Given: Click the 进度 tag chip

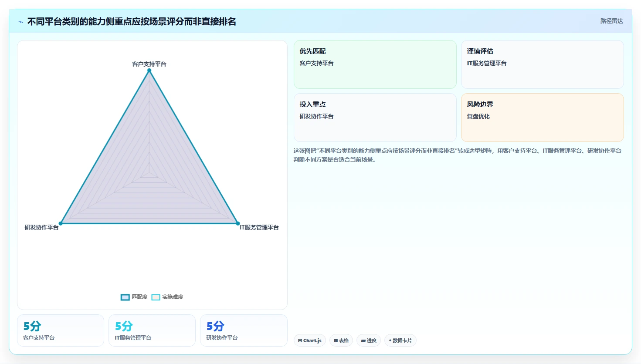Looking at the screenshot, I should [369, 340].
